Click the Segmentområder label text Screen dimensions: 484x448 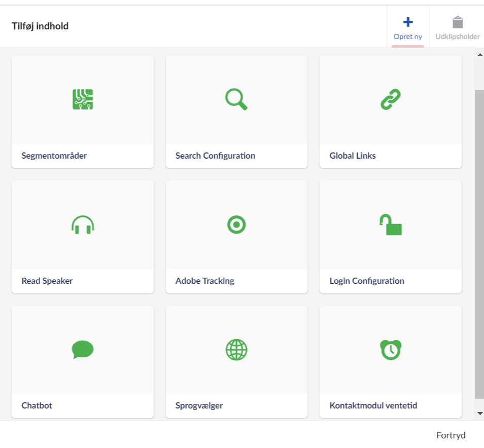pos(54,156)
